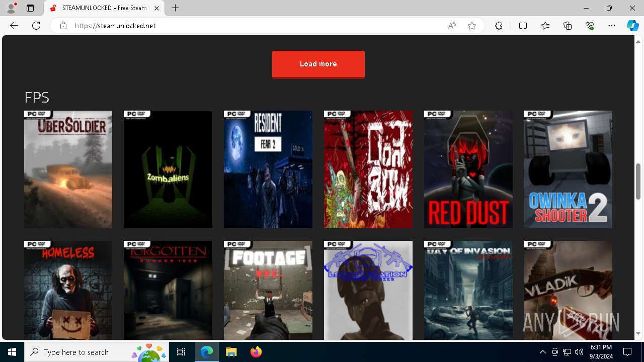Open volume control tray icon
Viewport: 644px width, 362px height.
point(579,352)
